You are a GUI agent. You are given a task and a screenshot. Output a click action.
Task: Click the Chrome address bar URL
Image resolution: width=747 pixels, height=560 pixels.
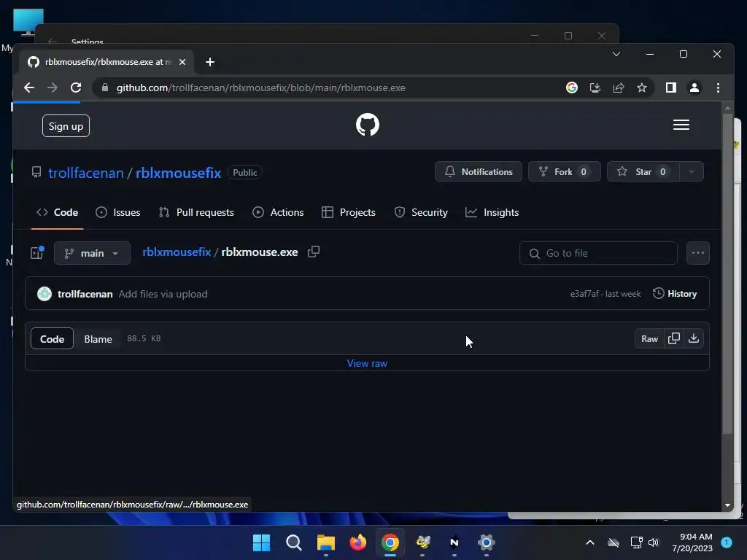pyautogui.click(x=261, y=87)
